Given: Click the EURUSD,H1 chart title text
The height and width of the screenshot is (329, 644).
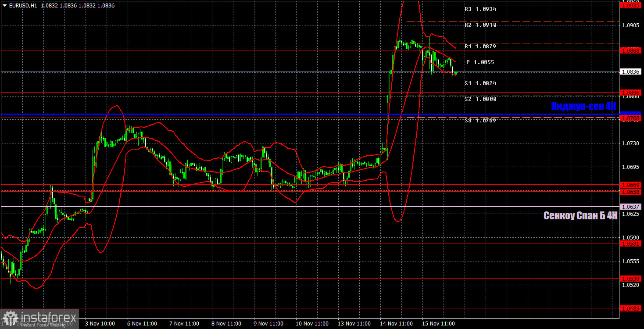Looking at the screenshot, I should 22,5.
